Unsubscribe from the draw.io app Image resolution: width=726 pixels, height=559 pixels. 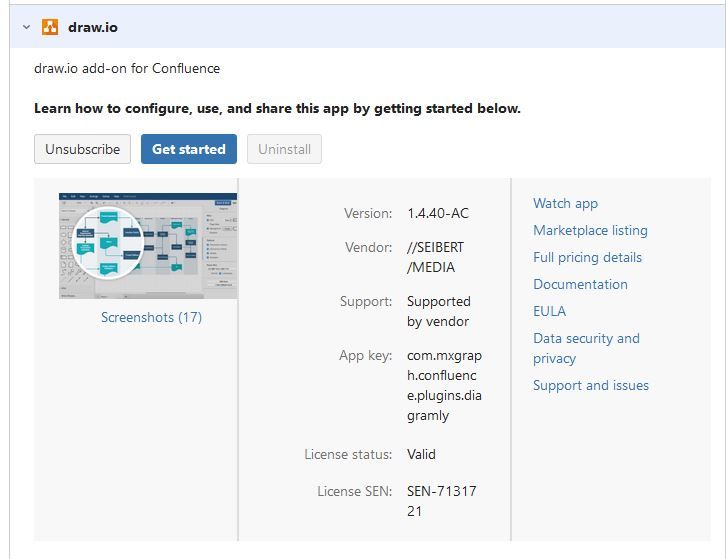[82, 149]
